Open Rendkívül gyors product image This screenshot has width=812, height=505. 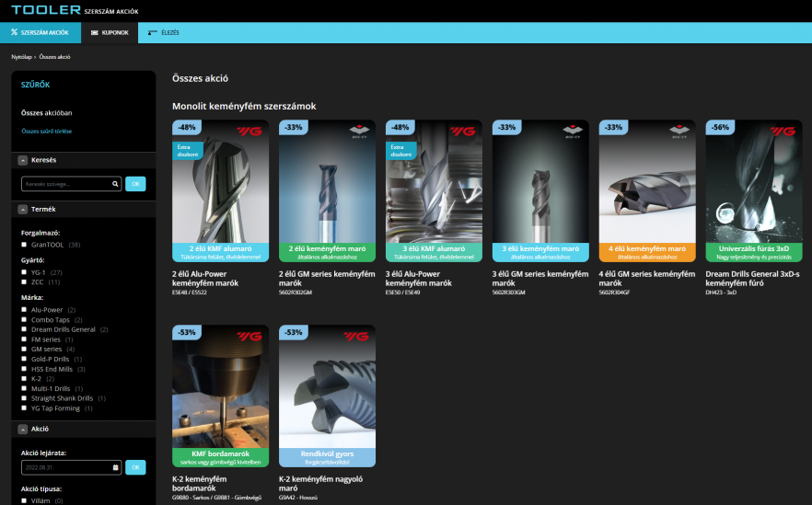(x=328, y=396)
